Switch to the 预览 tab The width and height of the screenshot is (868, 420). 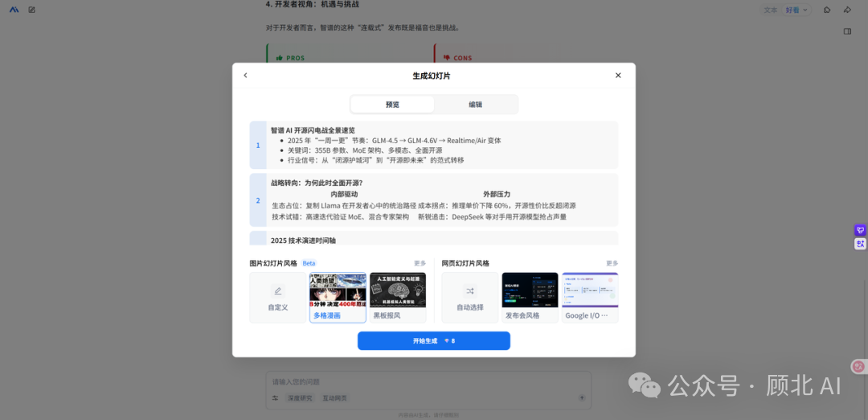coord(392,104)
